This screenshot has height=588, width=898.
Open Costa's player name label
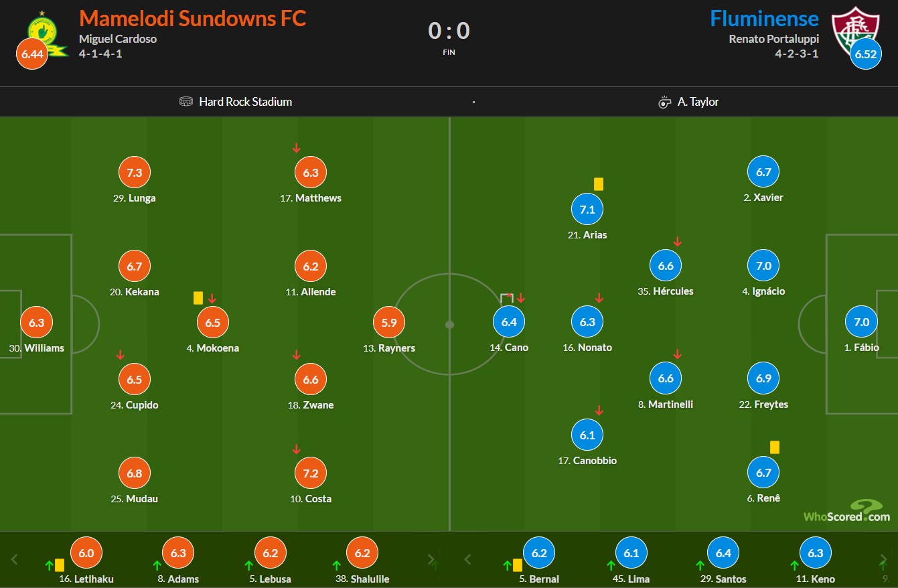pos(318,499)
